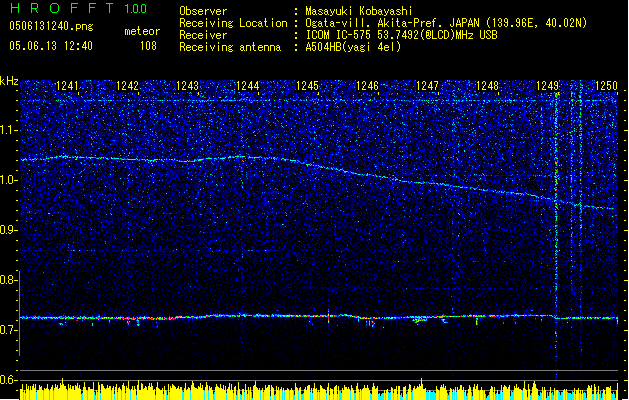Click the date stamp 05.06.13 12:40
Viewport: 629px width, 400px height.
(x=51, y=46)
